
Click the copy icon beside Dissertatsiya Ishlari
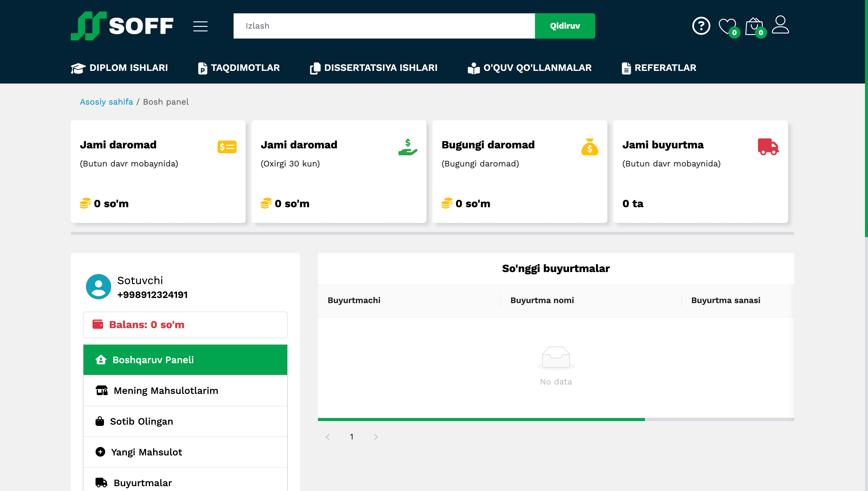click(x=315, y=68)
